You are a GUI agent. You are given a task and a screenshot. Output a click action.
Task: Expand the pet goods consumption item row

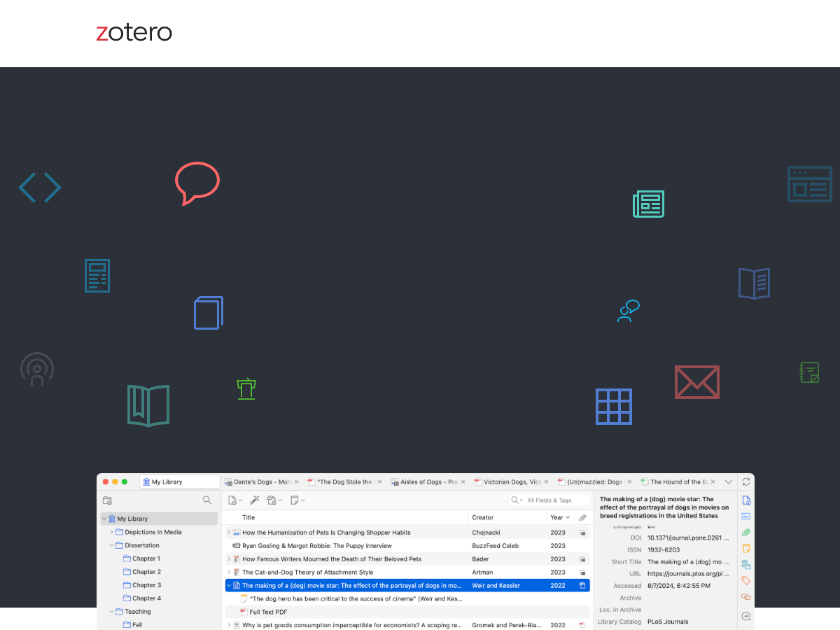229,625
